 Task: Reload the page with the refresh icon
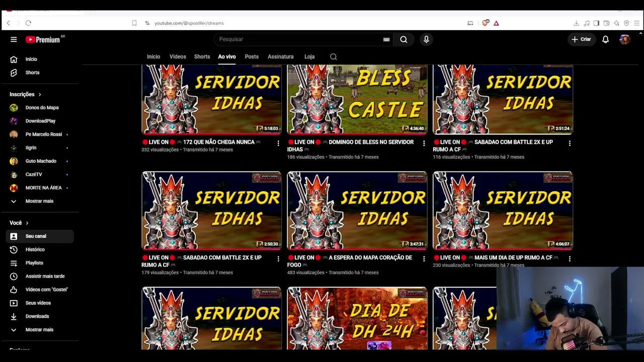pyautogui.click(x=28, y=23)
